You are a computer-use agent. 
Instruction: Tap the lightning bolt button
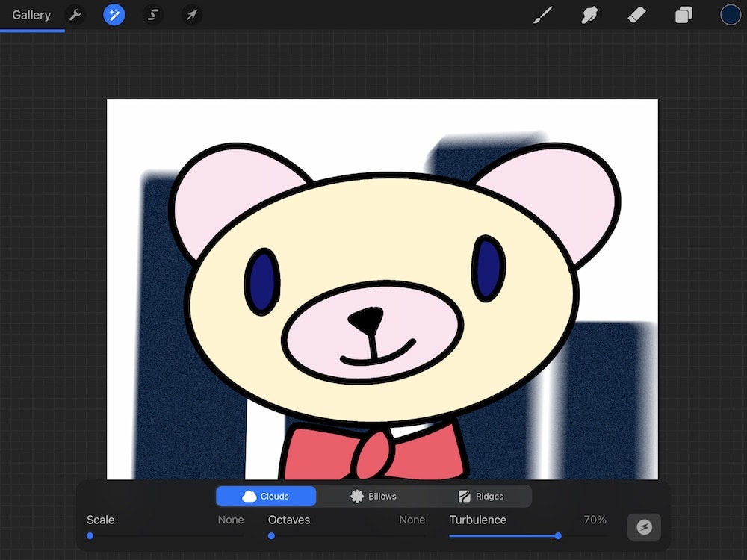tap(644, 527)
